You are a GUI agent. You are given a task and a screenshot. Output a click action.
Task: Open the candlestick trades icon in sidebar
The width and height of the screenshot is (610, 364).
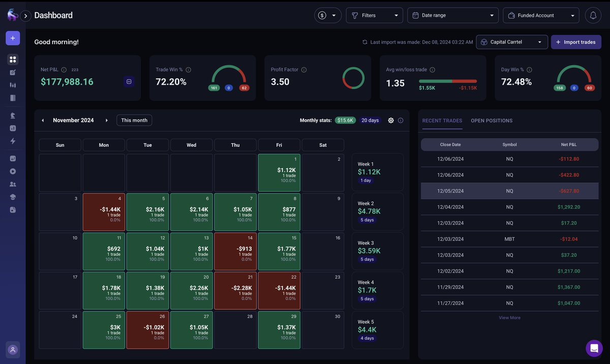tap(13, 85)
